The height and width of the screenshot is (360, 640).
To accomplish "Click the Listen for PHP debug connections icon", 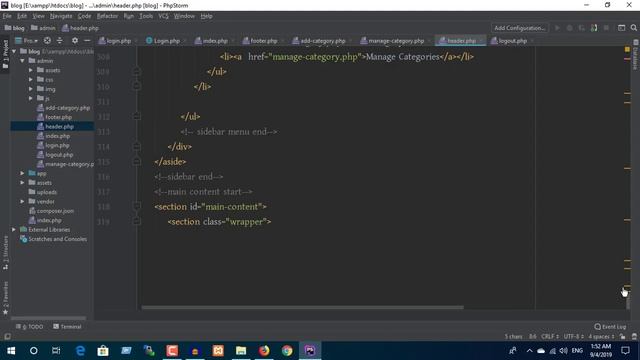I will pos(594,28).
